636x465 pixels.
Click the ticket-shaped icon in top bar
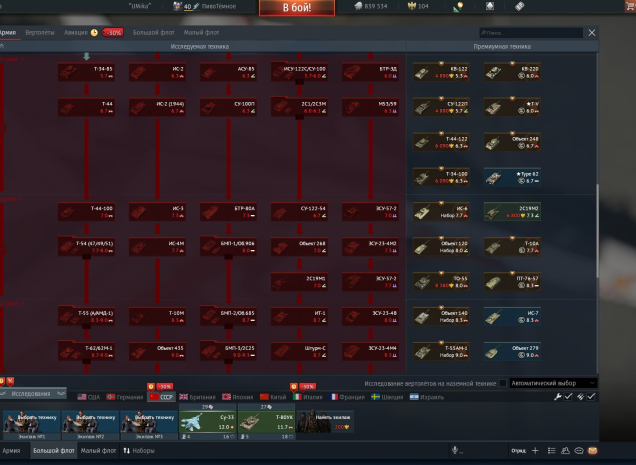click(520, 6)
